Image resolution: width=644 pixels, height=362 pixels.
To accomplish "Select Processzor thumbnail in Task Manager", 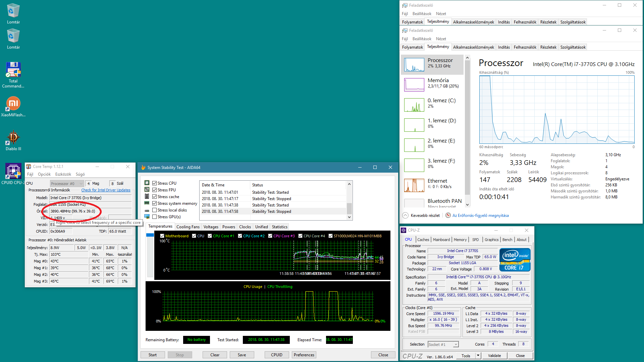I will [414, 65].
